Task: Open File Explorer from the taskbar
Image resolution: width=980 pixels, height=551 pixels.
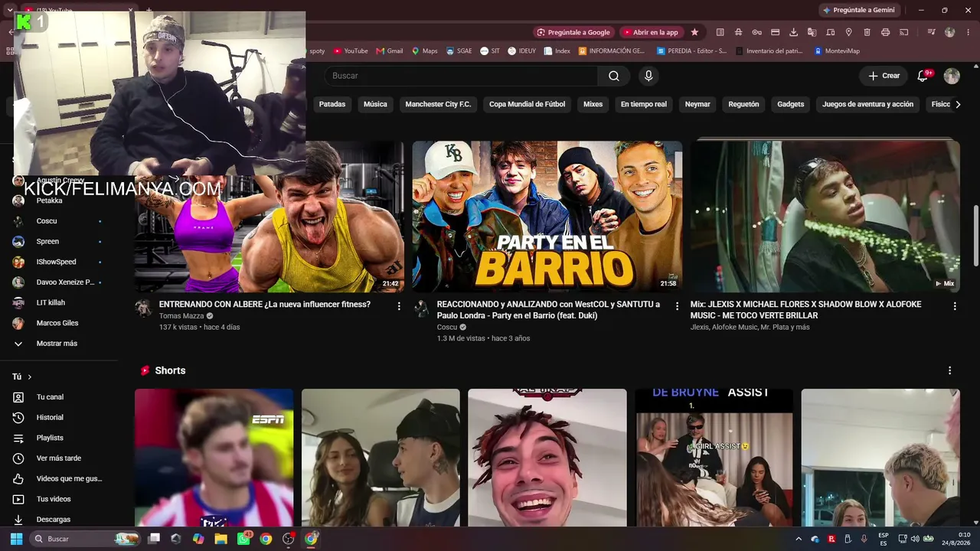Action: pyautogui.click(x=221, y=539)
